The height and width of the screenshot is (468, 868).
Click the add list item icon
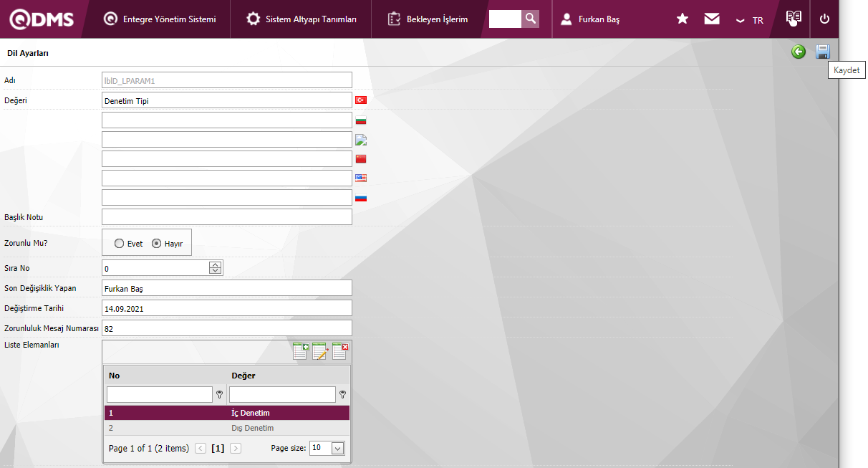pos(301,351)
